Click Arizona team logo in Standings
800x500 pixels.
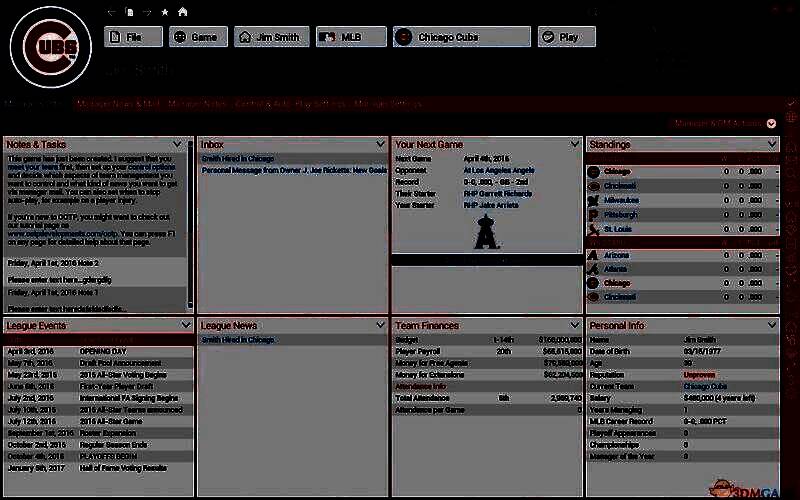pos(593,256)
